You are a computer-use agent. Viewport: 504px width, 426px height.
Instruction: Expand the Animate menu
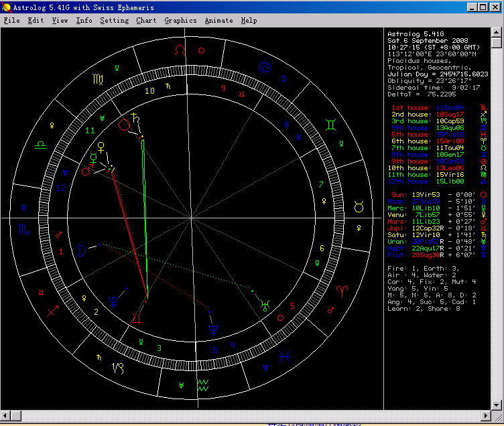[x=219, y=21]
